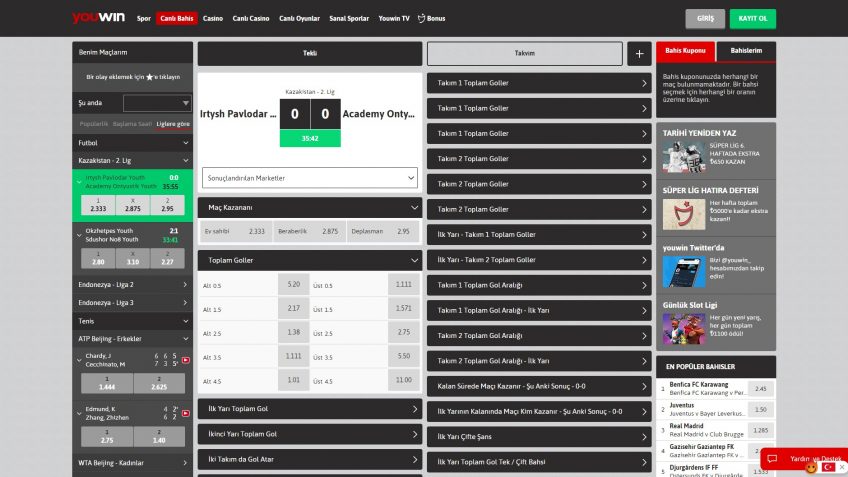The width and height of the screenshot is (848, 477).
Task: Sort matches by Popülerlik
Action: point(94,124)
